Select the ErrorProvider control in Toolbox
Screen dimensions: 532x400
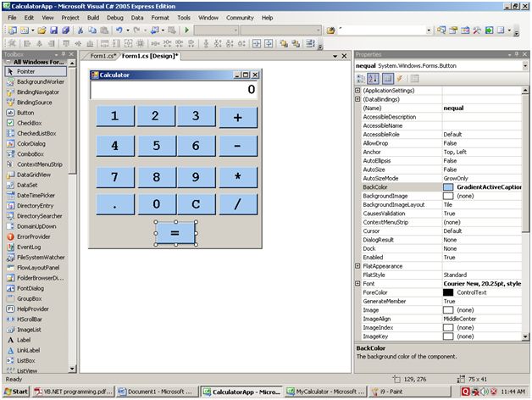tap(34, 236)
